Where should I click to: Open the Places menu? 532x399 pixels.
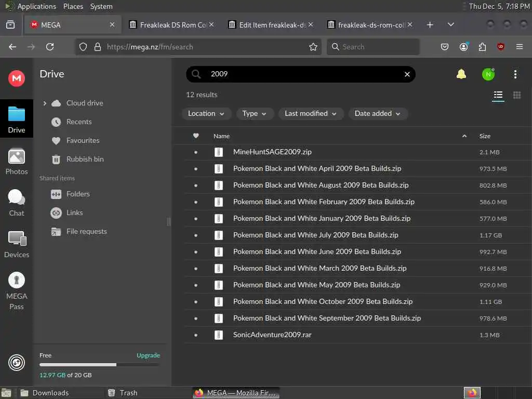(x=73, y=6)
